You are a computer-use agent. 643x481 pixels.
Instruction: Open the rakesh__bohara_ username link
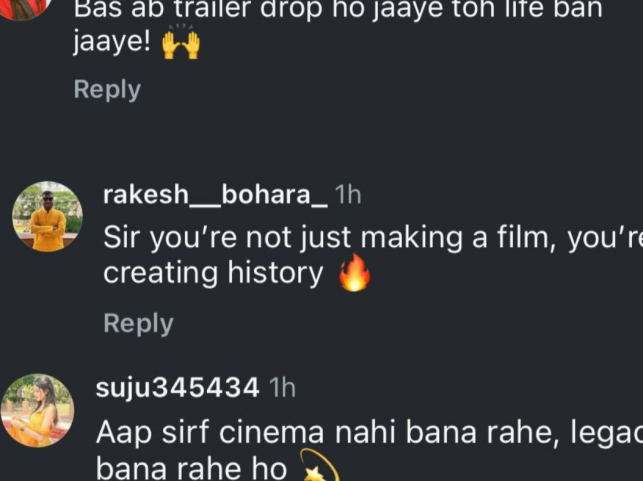215,195
